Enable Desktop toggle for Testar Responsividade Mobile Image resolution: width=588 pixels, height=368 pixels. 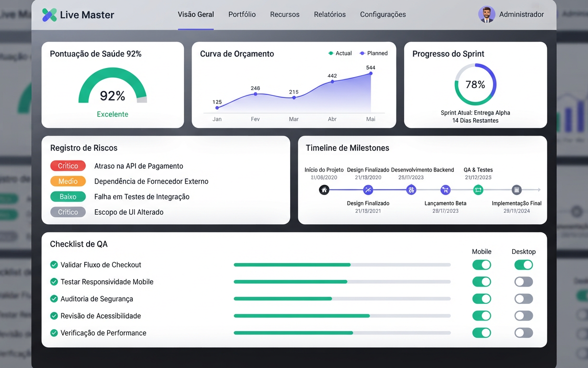click(x=524, y=282)
